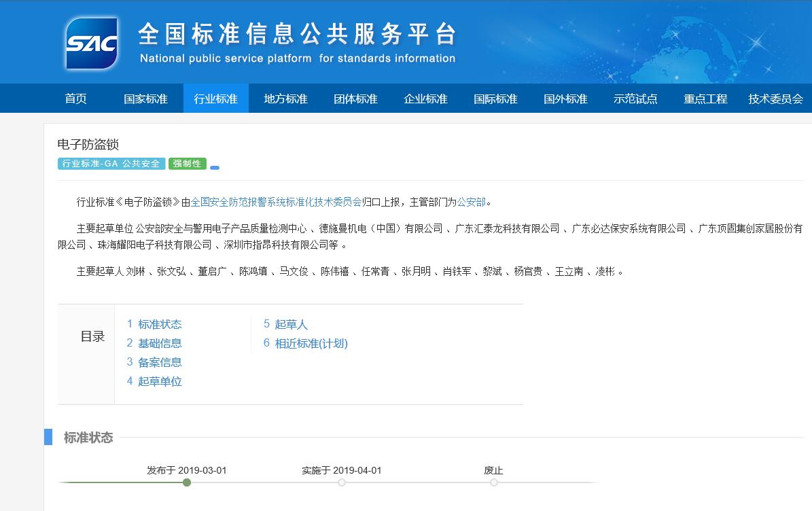This screenshot has height=511, width=812.
Task: Jump to 基础信息 in the contents
Action: 160,343
